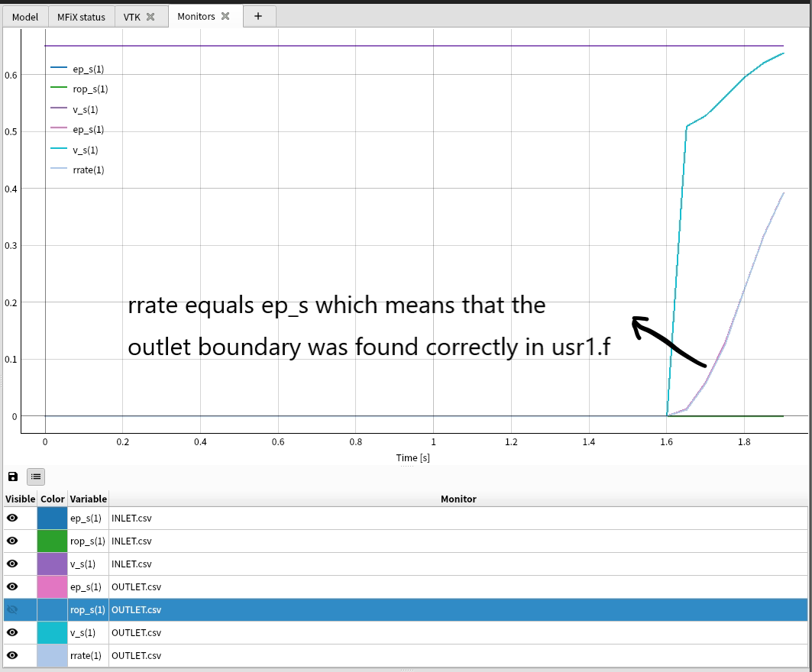This screenshot has height=672, width=812.
Task: Switch to the Model tab
Action: click(25, 17)
